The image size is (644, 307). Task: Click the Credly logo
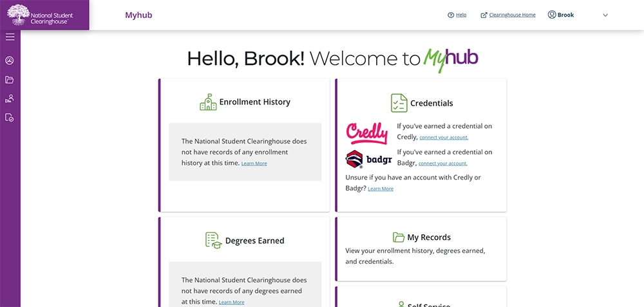coord(366,133)
